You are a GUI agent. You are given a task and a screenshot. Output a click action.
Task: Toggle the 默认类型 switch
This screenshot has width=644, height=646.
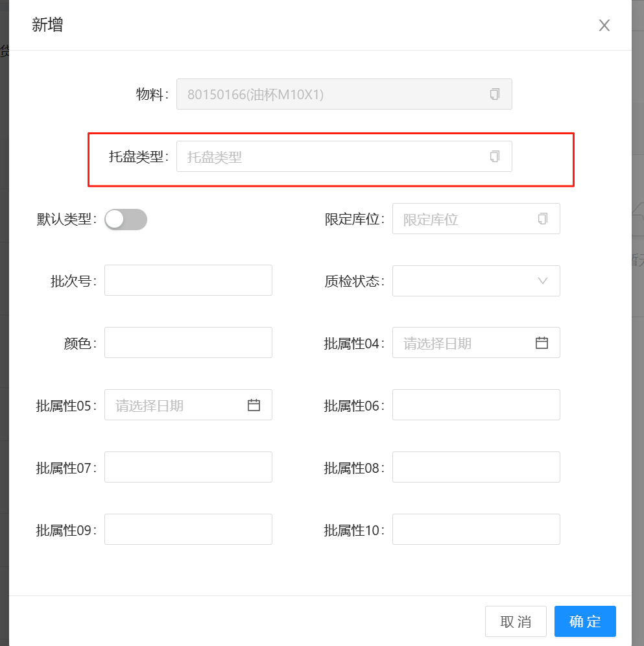click(126, 219)
